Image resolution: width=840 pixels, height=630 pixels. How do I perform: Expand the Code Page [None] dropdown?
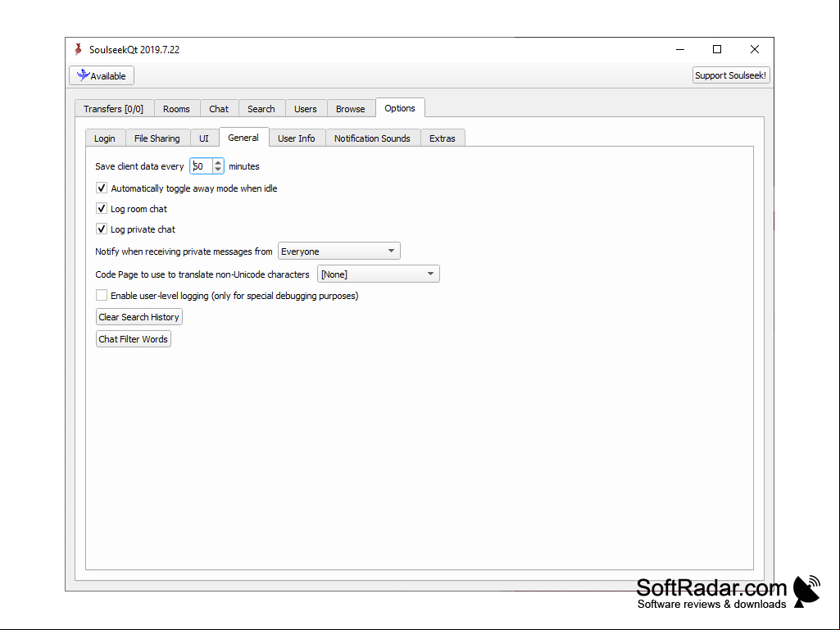point(379,274)
